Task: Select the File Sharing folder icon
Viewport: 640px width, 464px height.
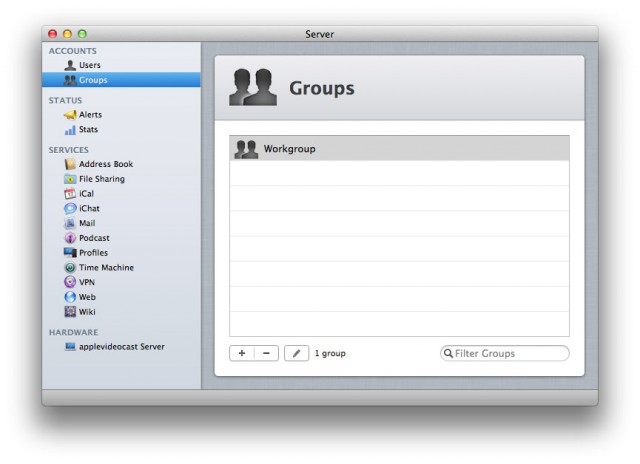Action: [x=70, y=179]
